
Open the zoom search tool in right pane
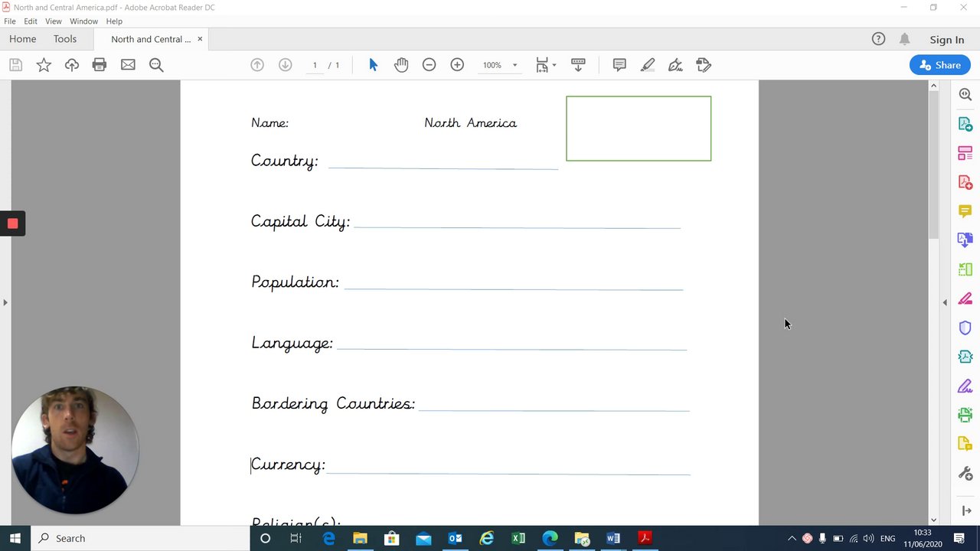click(x=965, y=95)
